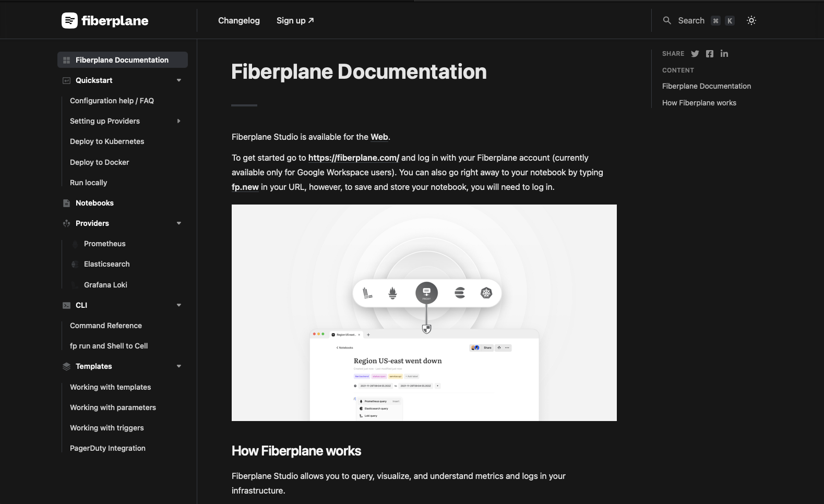Open Working with triggers page
The image size is (824, 504).
[106, 428]
